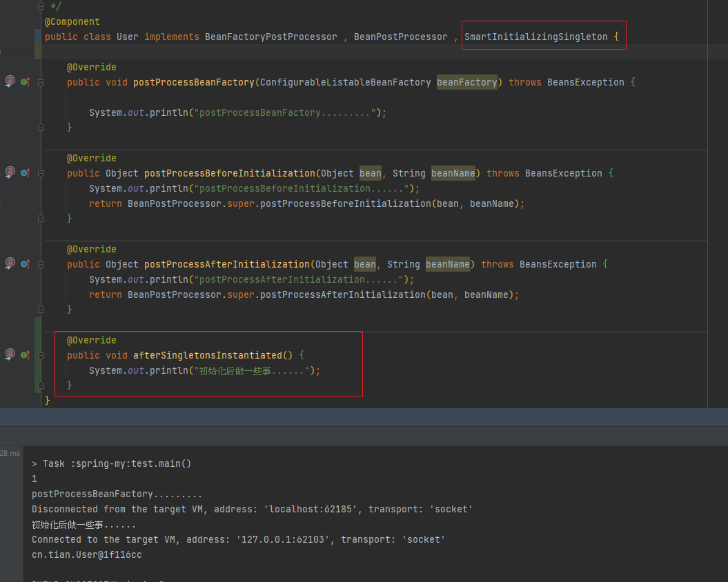Select SmartInitializingSingleton inside the red rectangle
This screenshot has height=582, width=728.
537,37
